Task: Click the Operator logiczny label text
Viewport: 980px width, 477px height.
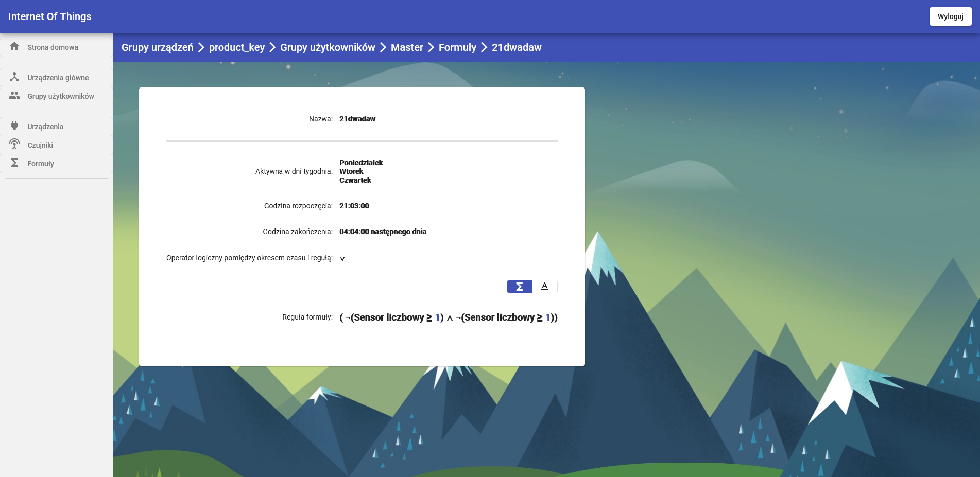Action: 249,258
